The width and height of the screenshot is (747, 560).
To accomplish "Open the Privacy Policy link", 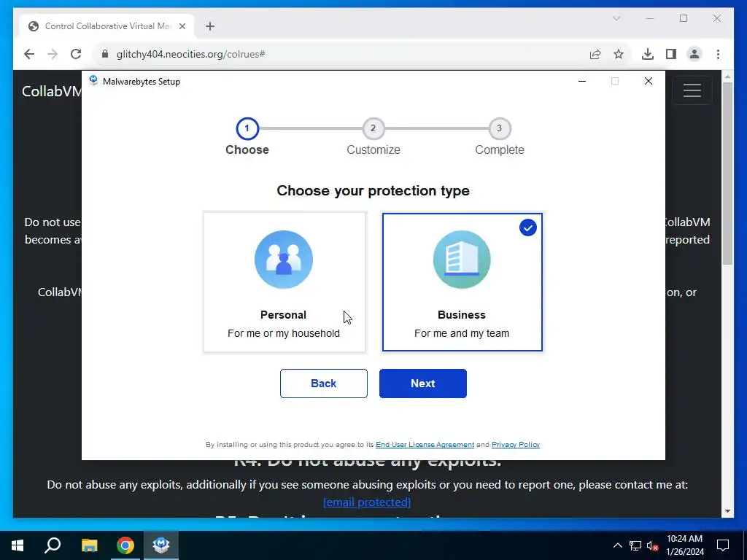I will 516,444.
